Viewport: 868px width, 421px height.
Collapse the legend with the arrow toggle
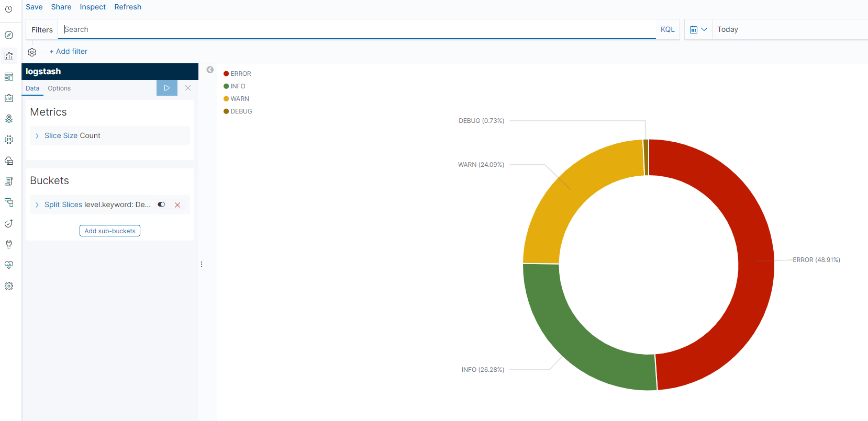click(x=210, y=70)
